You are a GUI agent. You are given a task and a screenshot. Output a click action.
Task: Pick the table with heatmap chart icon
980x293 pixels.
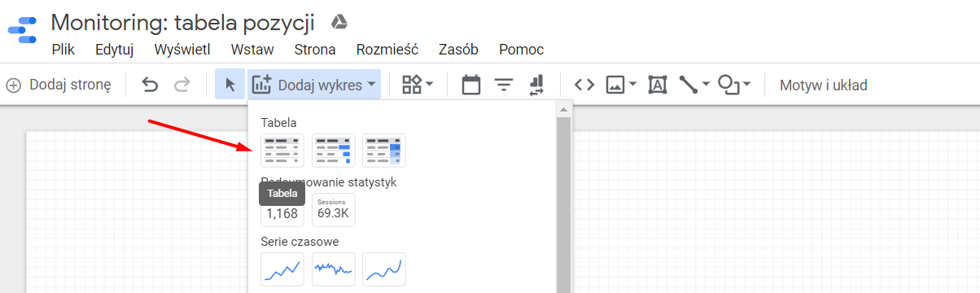pyautogui.click(x=384, y=151)
